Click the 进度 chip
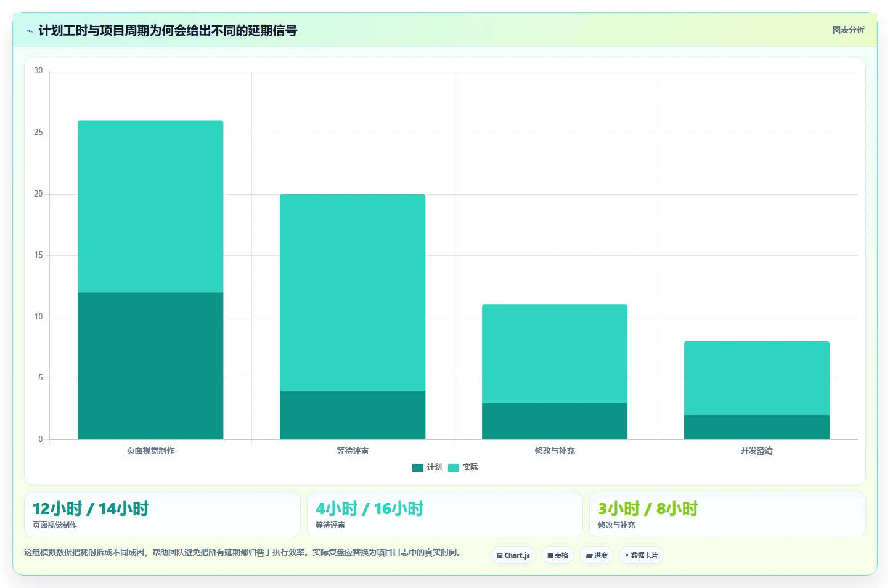Viewport: 890px width, 588px height. click(x=597, y=555)
